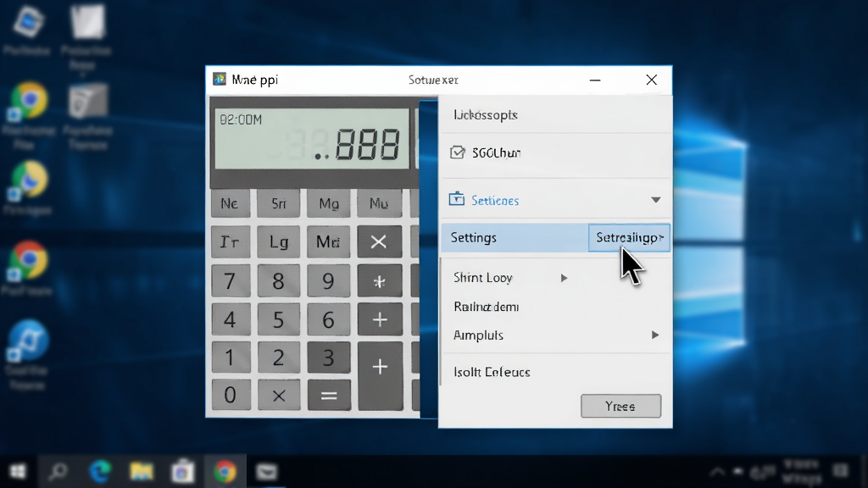
Task: Tap the number 5 key
Action: click(x=278, y=319)
